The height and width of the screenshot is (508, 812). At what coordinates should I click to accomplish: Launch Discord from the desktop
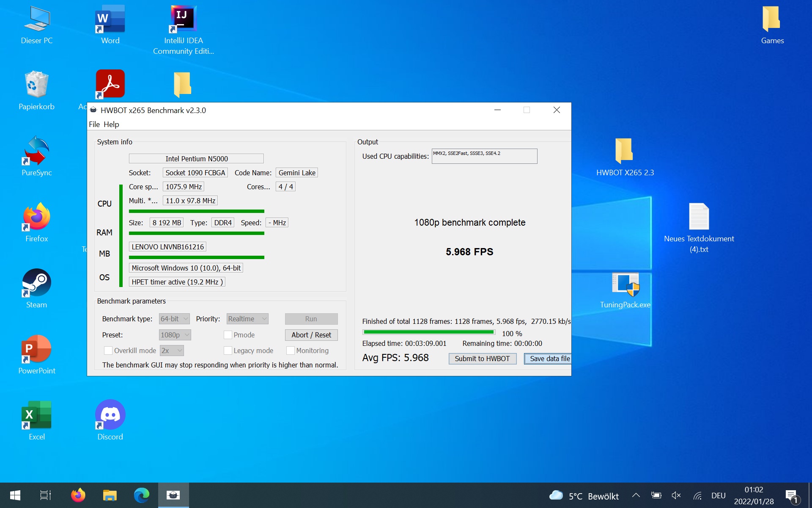pyautogui.click(x=110, y=421)
